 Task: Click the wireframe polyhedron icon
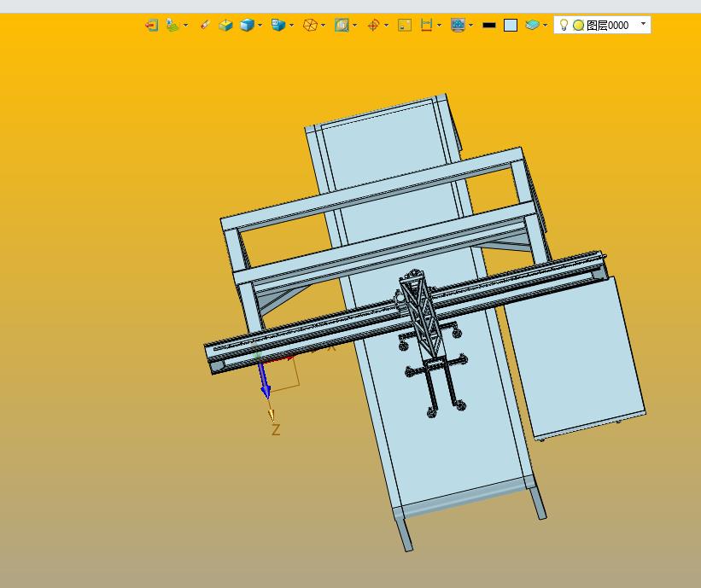tap(310, 25)
